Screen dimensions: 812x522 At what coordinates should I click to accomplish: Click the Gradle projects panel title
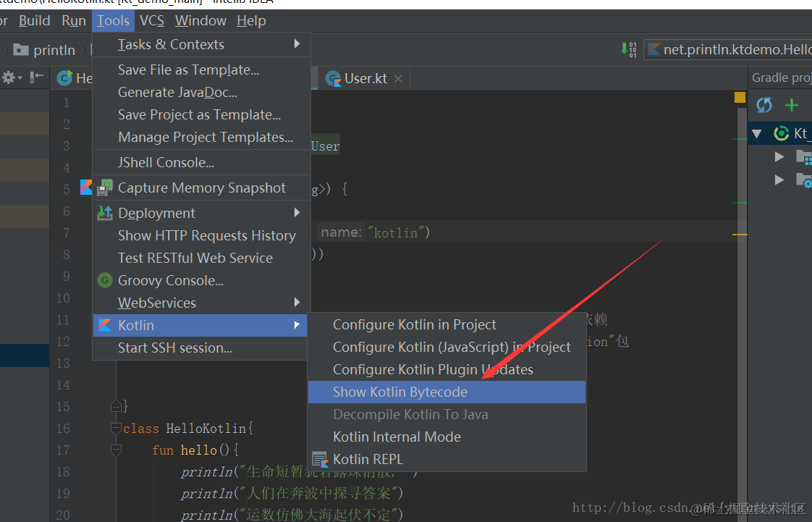(x=782, y=77)
